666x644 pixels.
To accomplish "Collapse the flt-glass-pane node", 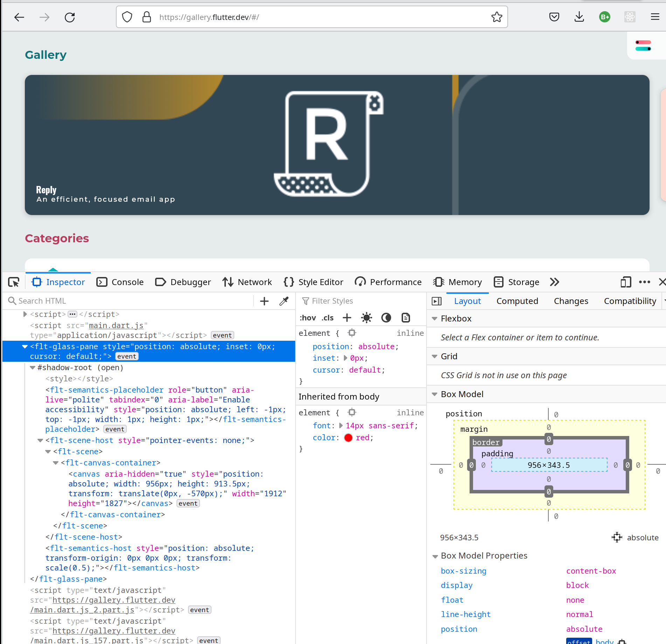I will [25, 346].
